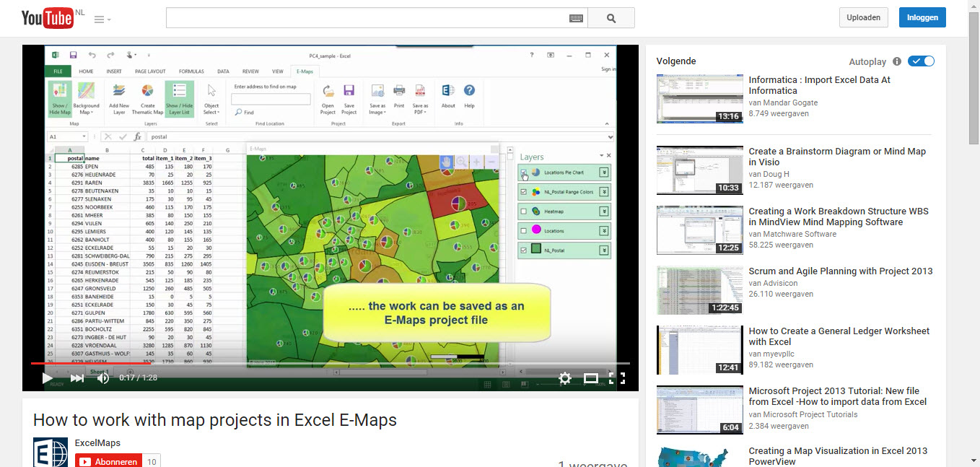Open Informatica Import Excel Data video link

pos(819,85)
